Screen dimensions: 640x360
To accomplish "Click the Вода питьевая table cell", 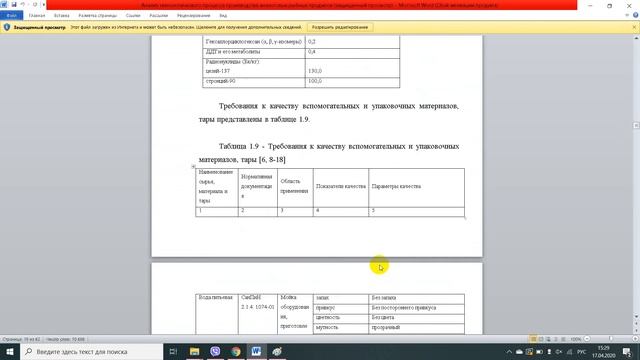I will (216, 313).
